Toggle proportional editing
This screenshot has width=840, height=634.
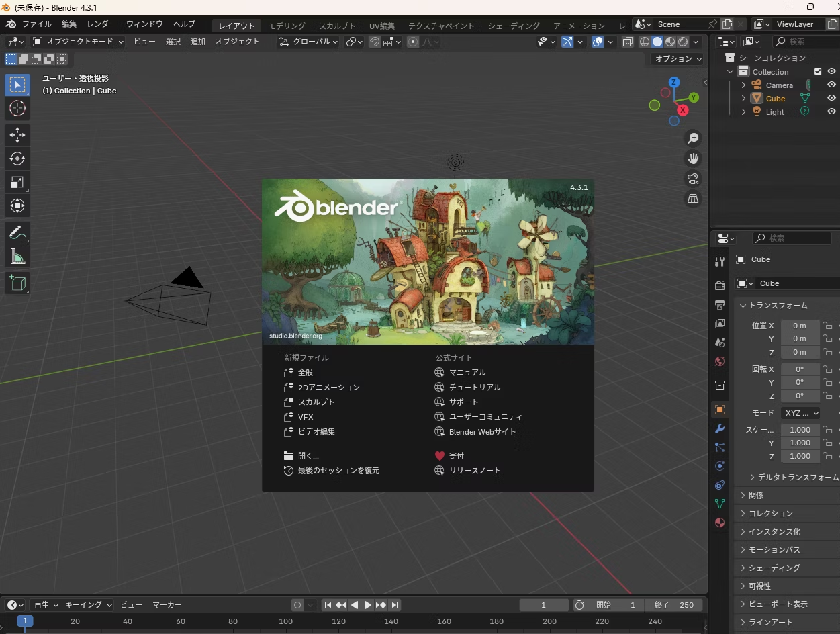(x=413, y=42)
